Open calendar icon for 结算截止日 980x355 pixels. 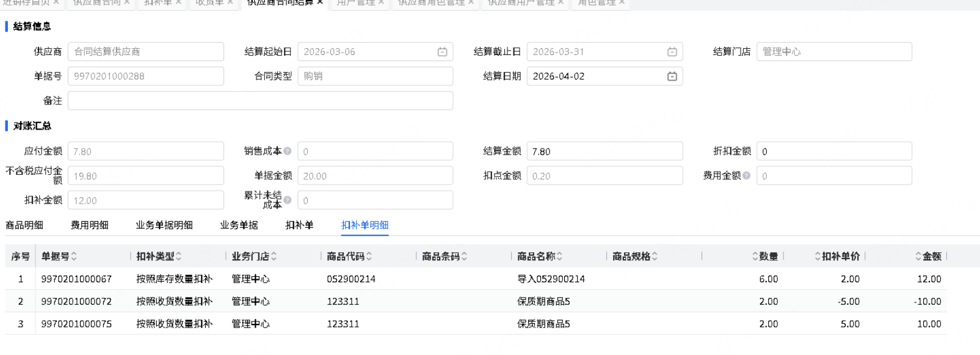tap(672, 52)
